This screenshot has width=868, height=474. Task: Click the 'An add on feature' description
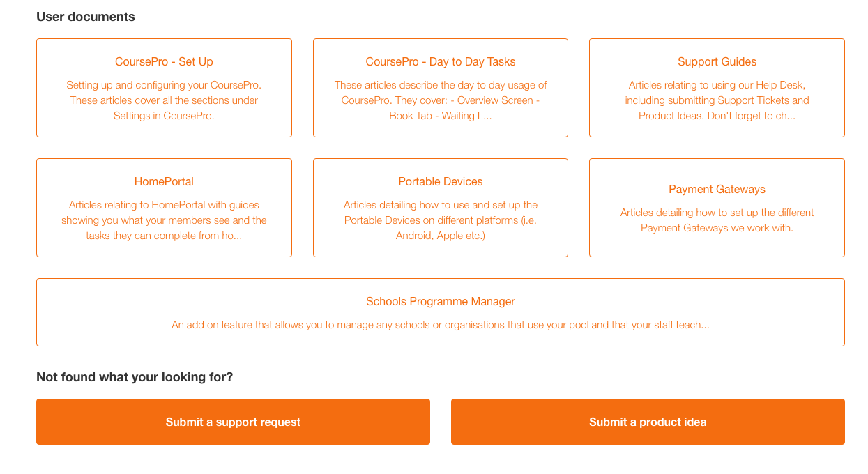tap(440, 325)
